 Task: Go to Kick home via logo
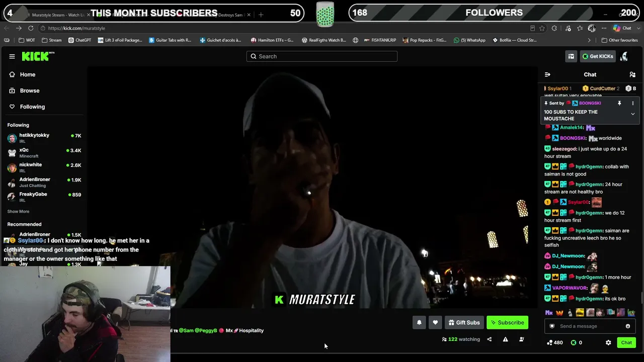[37, 56]
